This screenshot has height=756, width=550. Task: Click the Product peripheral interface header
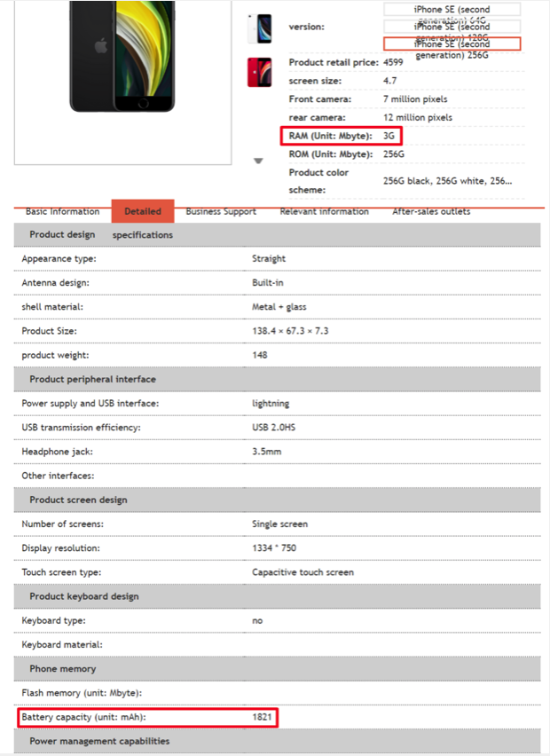(x=92, y=379)
